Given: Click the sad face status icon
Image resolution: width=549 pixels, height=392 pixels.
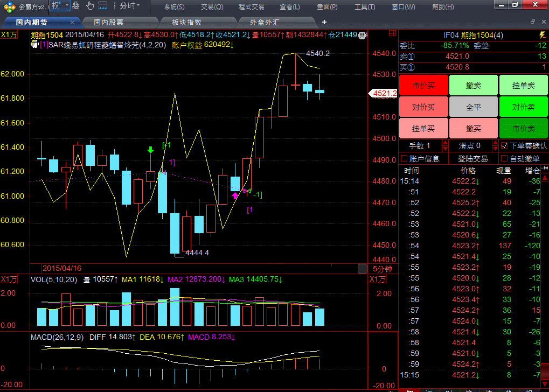Looking at the screenshot, I should (x=362, y=35).
